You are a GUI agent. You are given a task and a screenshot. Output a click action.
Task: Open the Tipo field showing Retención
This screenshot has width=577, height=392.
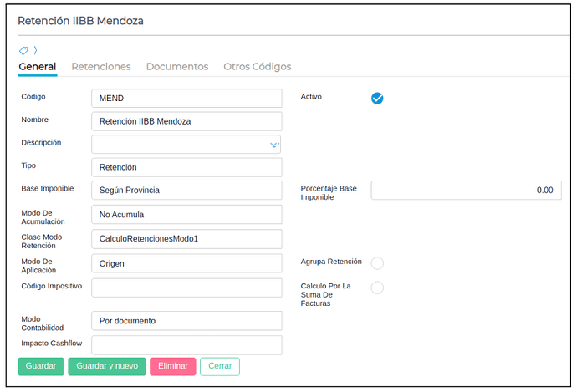(x=186, y=167)
